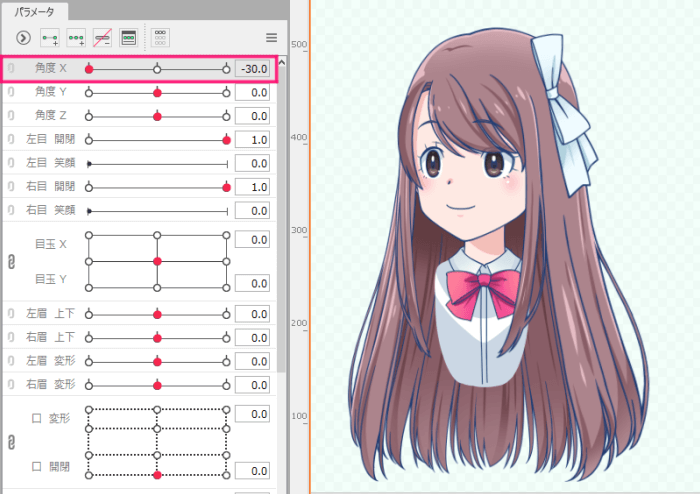This screenshot has width=700, height=494.
Task: Toggle the link icon beside 角度 Z
Action: point(11,116)
